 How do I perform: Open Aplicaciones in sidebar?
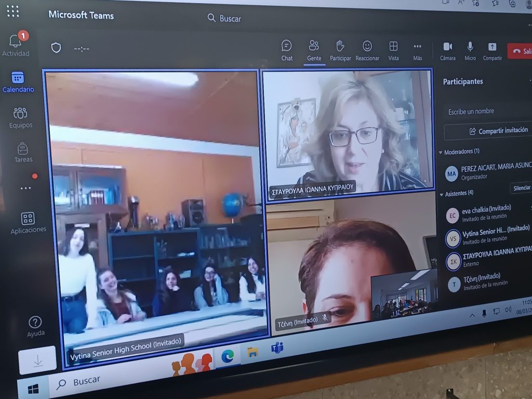click(28, 222)
